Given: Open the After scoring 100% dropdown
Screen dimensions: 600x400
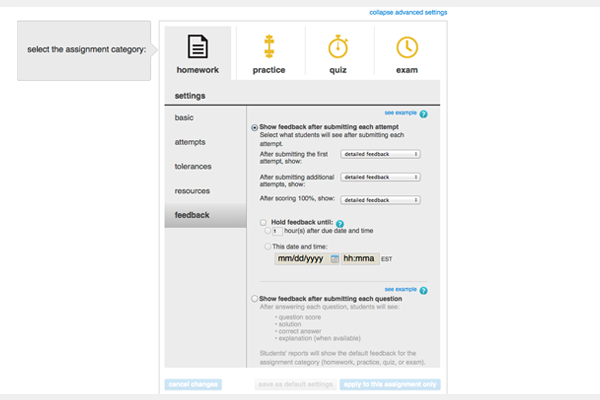Looking at the screenshot, I should pyautogui.click(x=380, y=198).
